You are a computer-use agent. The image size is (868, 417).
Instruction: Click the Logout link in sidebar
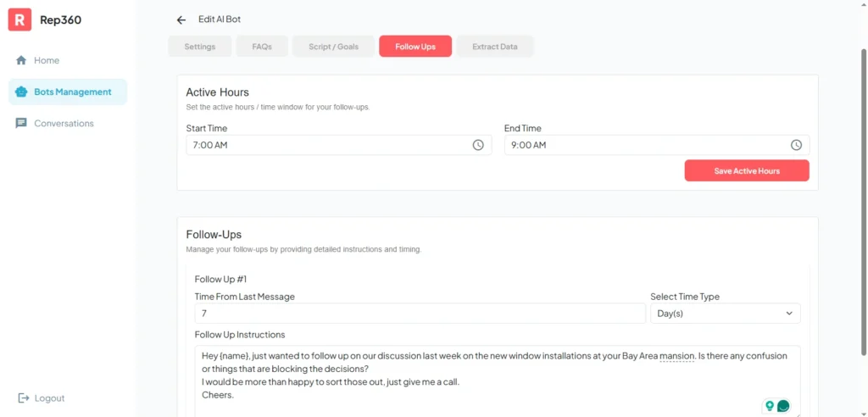[49, 398]
